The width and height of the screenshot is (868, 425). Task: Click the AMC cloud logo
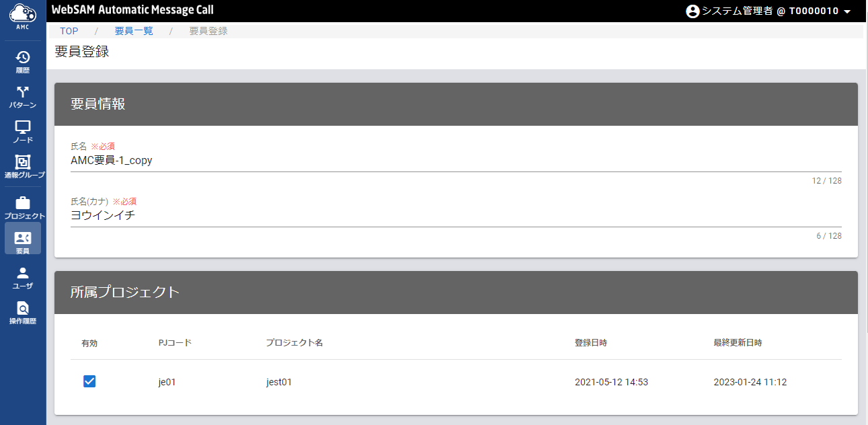click(23, 13)
